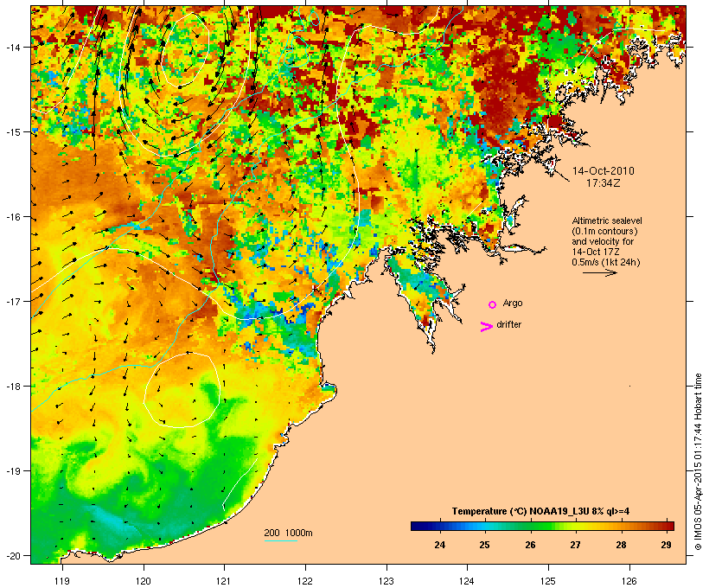Image resolution: width=709 pixels, height=588 pixels.
Task: Click the latitude axis label -14
Action: click(x=13, y=47)
